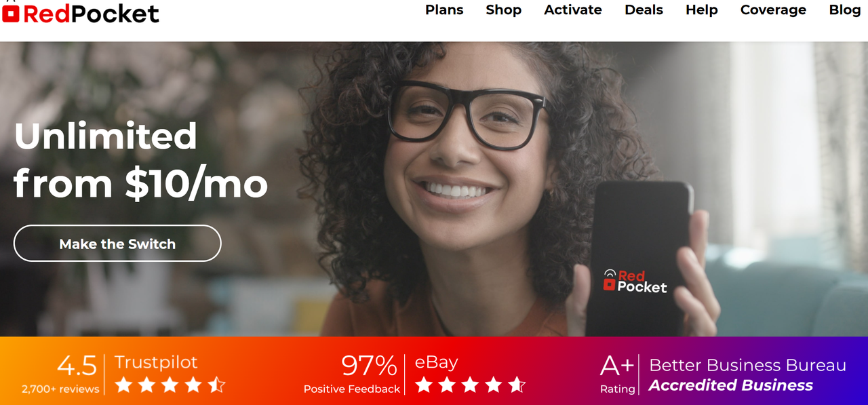Open the Deals navigation link
The height and width of the screenshot is (405, 868).
[644, 9]
